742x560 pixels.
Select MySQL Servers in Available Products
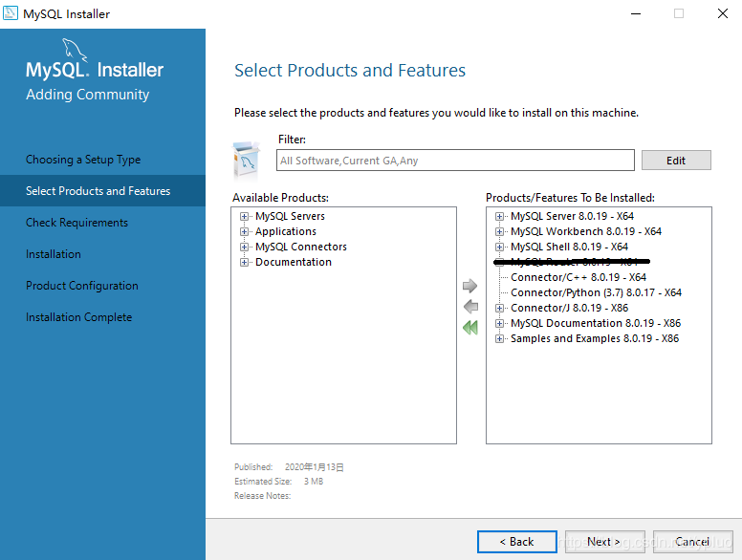pos(290,216)
